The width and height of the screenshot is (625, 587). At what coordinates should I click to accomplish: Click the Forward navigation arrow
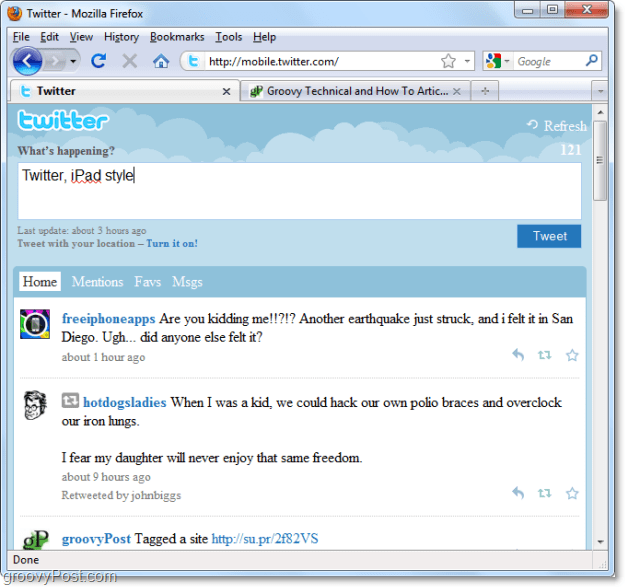coord(54,61)
